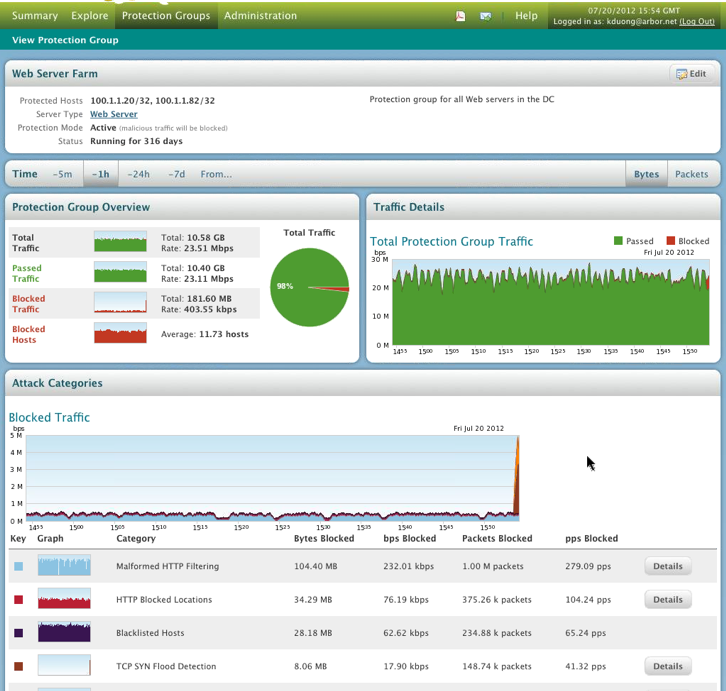Click the email report envelope icon
This screenshot has width=726, height=691.
click(486, 16)
